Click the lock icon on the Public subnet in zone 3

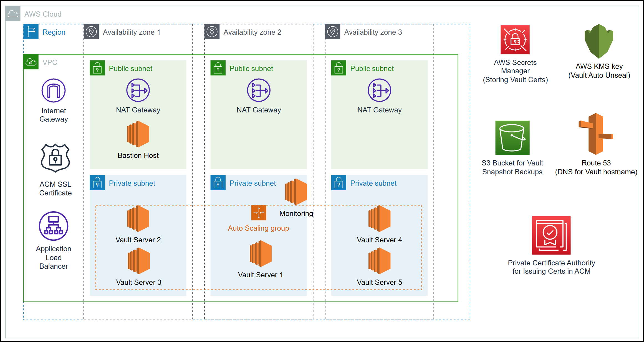point(339,68)
